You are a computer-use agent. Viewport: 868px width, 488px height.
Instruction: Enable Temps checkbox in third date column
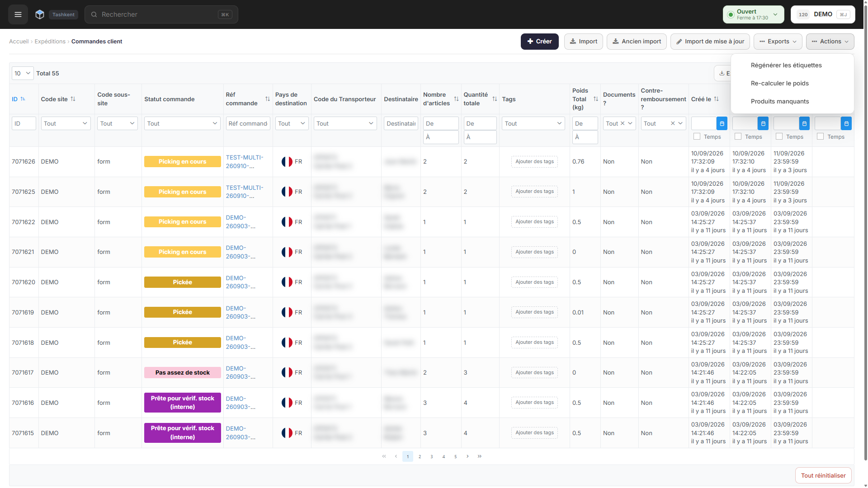click(779, 136)
